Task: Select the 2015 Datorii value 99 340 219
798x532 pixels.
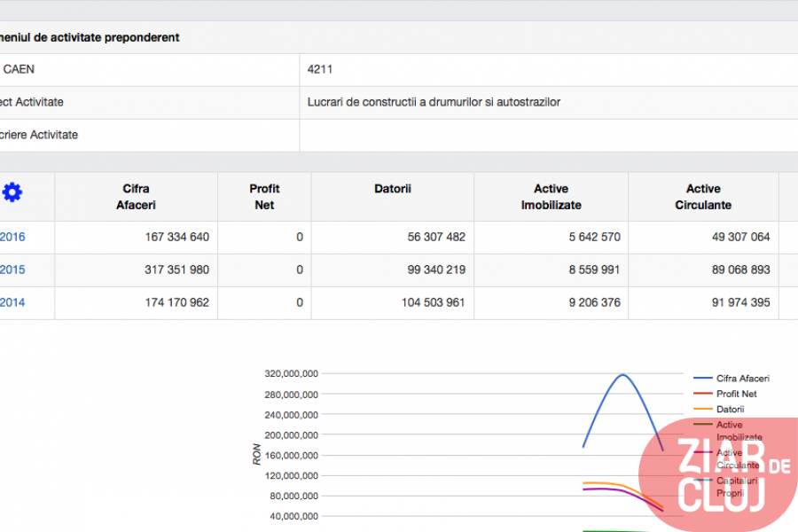Action: (436, 270)
